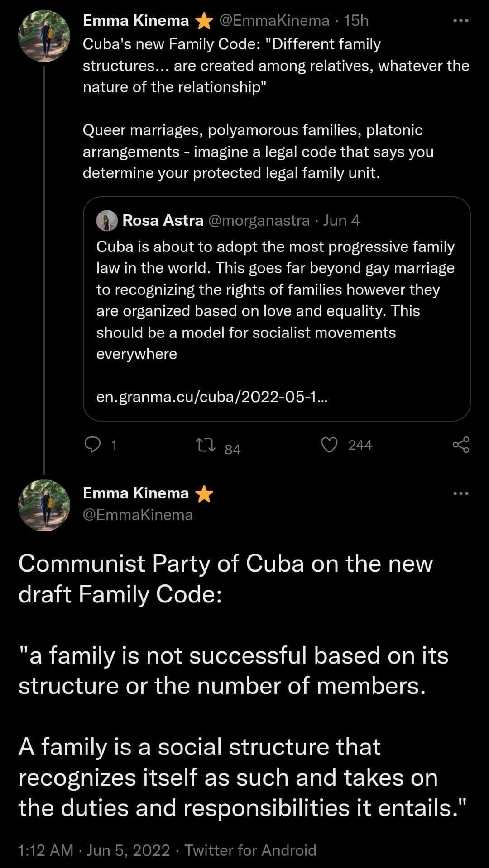Like the tweet using the heart icon
This screenshot has height=868, width=489.
tap(330, 446)
